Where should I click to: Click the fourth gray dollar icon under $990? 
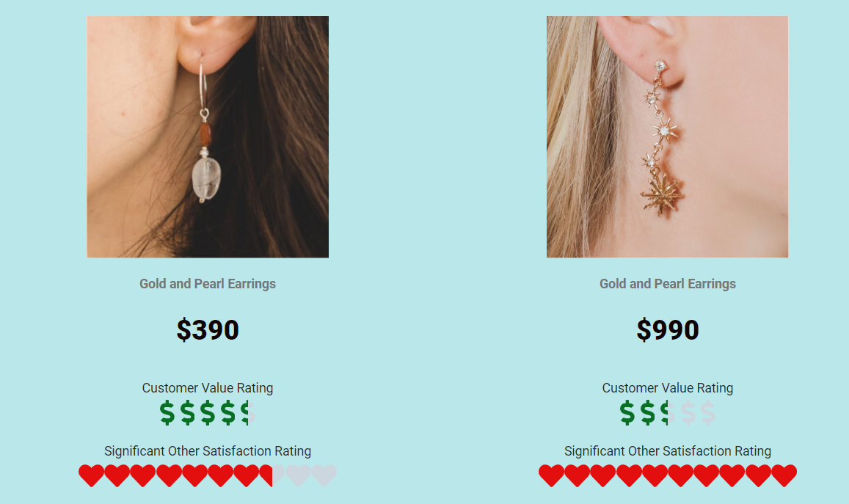point(688,413)
